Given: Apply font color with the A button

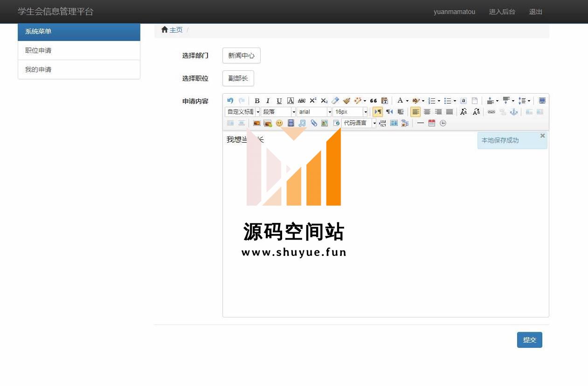Looking at the screenshot, I should click(400, 101).
